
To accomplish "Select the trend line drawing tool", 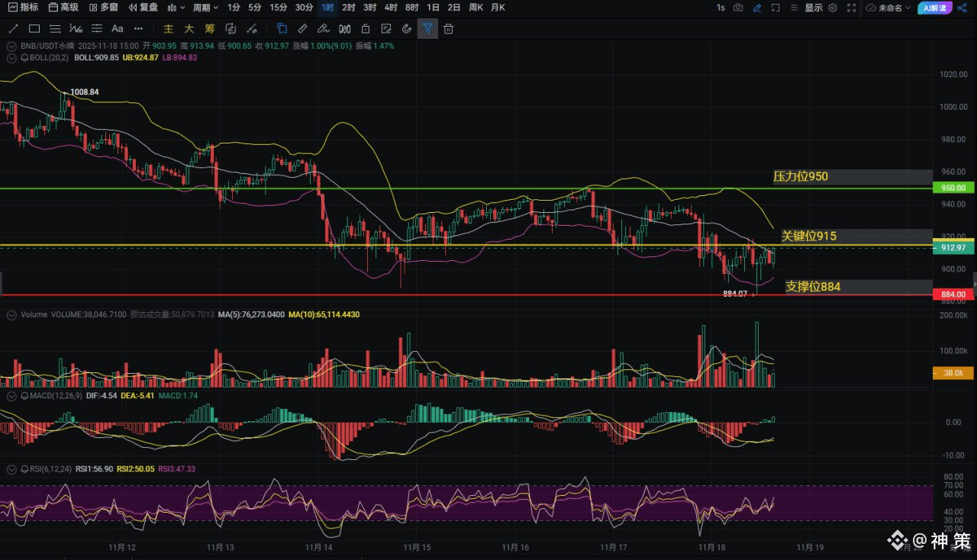I will tap(13, 29).
